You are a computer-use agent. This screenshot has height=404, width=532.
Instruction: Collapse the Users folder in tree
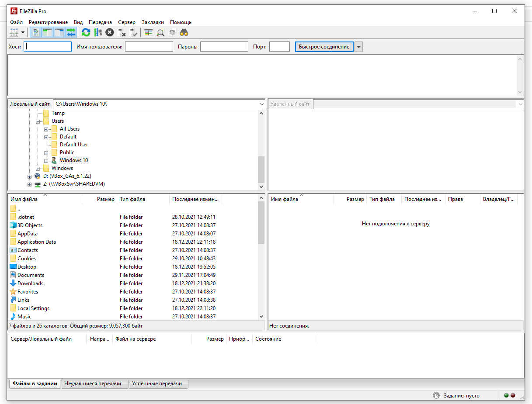pyautogui.click(x=38, y=121)
